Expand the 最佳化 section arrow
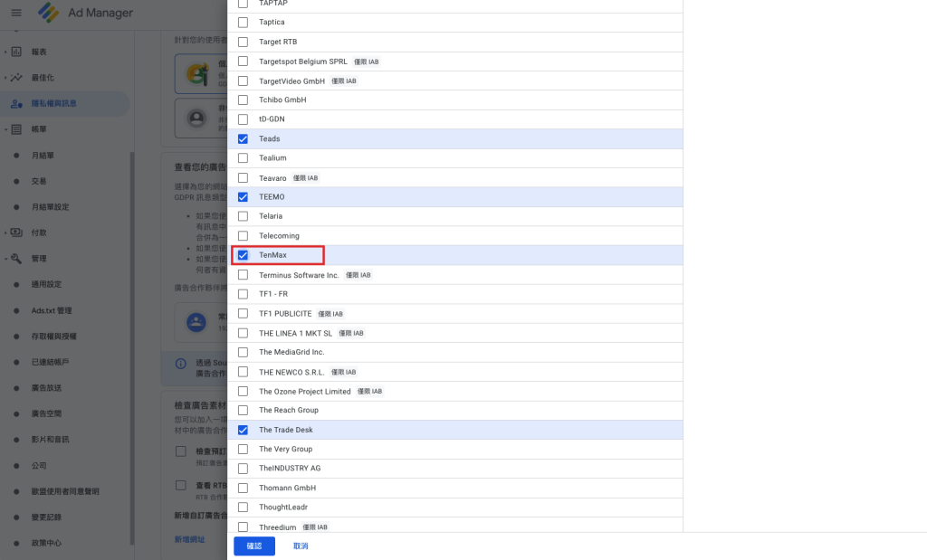The image size is (927, 560). tap(6, 78)
